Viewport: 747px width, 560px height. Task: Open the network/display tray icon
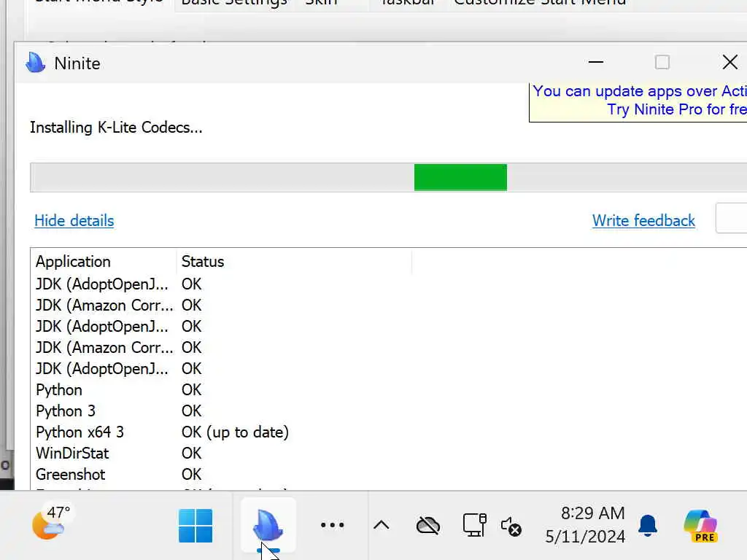474,525
